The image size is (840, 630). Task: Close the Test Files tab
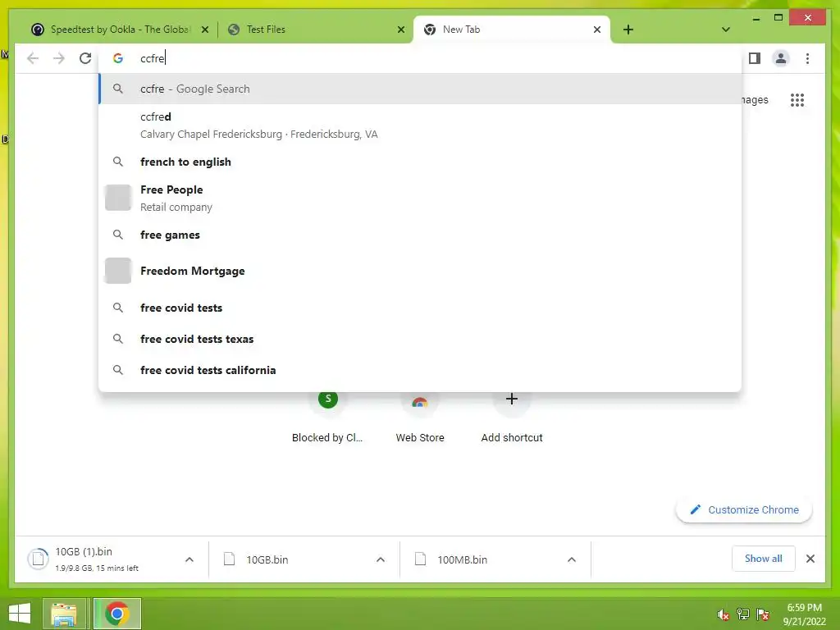click(400, 30)
